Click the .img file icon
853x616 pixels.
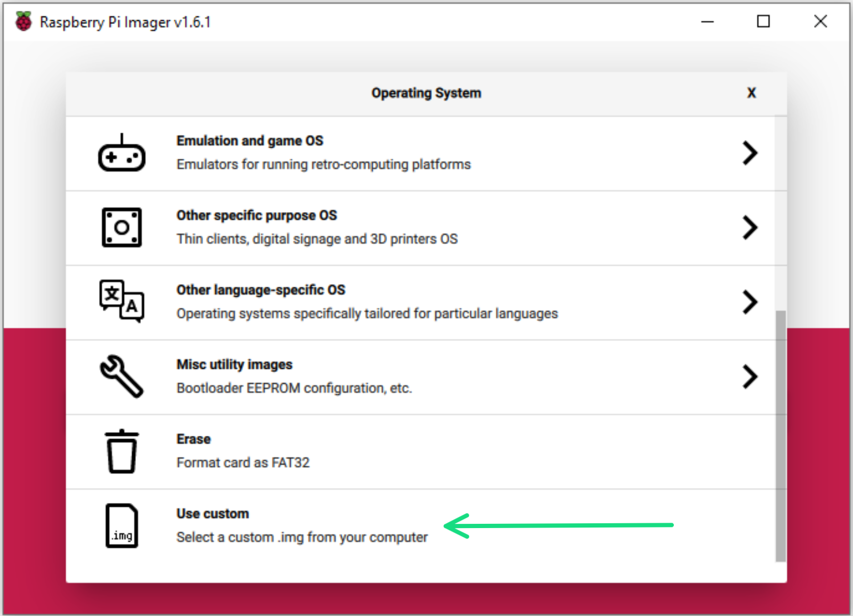(122, 526)
